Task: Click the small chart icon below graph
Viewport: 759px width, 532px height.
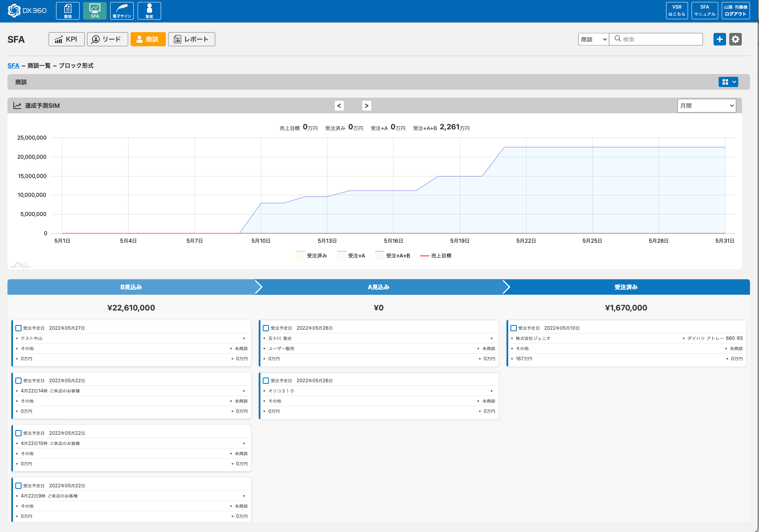Action: [20, 265]
